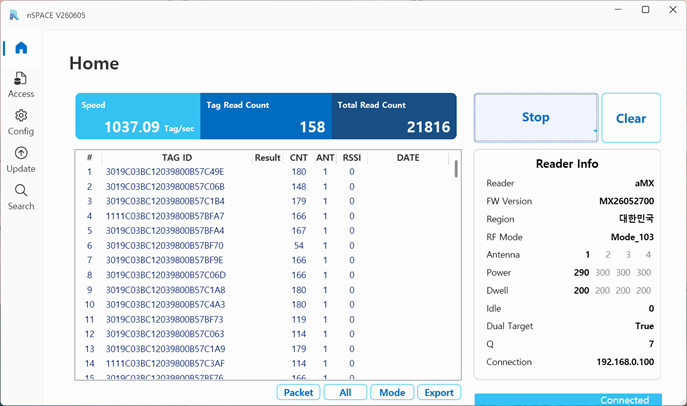The image size is (687, 406).
Task: Click Antenna 1 power value 290
Action: (581, 272)
